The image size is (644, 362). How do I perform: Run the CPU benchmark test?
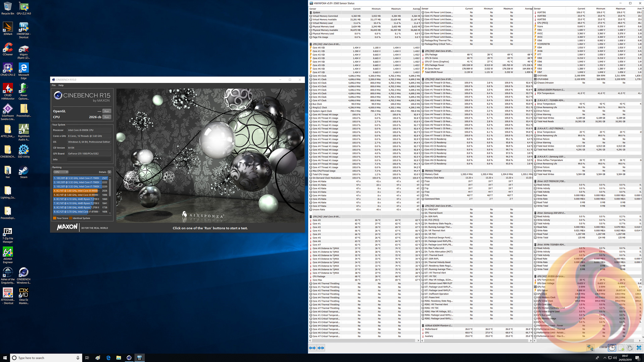pyautogui.click(x=107, y=117)
